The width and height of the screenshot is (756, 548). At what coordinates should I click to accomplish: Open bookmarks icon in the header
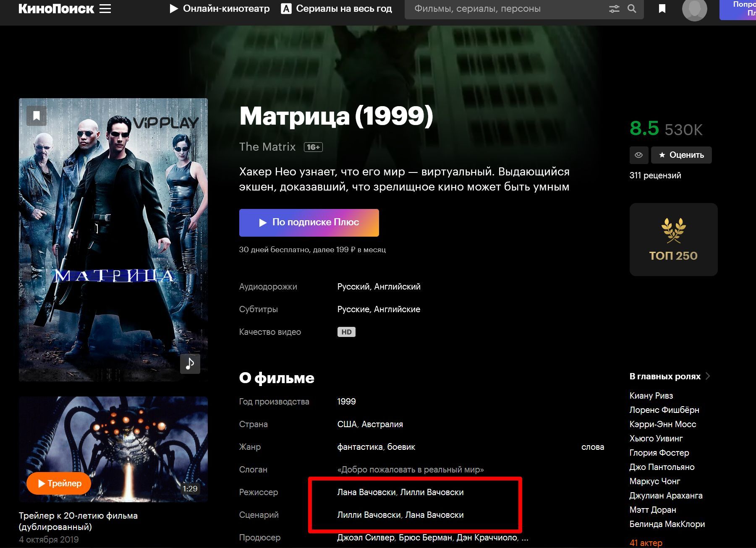click(662, 9)
